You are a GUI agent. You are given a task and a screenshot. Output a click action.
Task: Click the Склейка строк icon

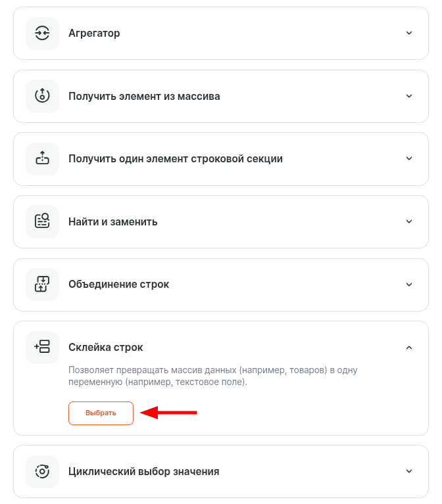42,348
